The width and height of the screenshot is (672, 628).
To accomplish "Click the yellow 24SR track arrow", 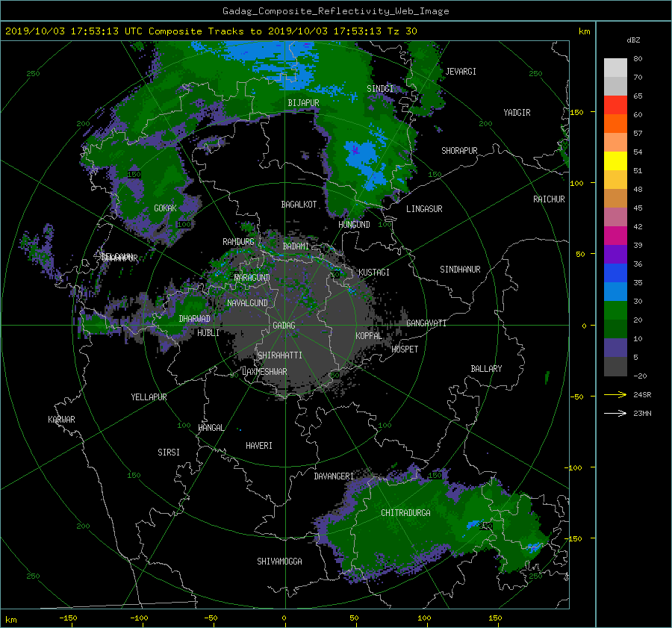I will pos(615,395).
